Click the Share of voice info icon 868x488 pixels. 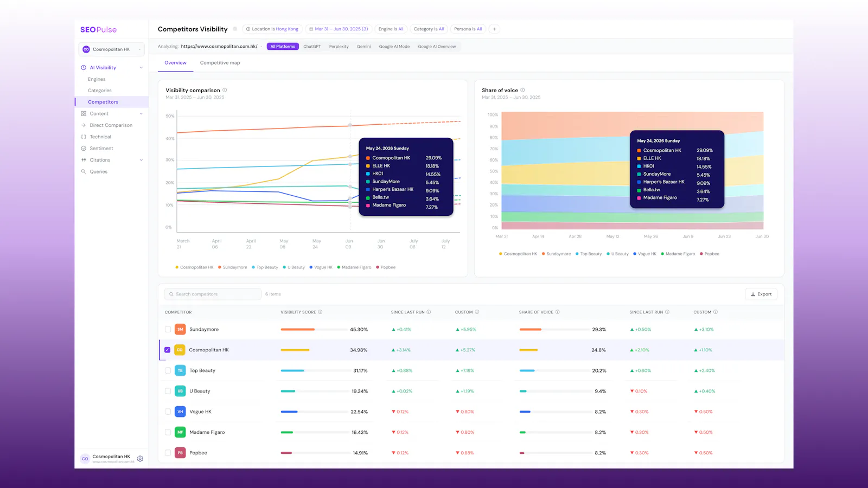coord(522,91)
